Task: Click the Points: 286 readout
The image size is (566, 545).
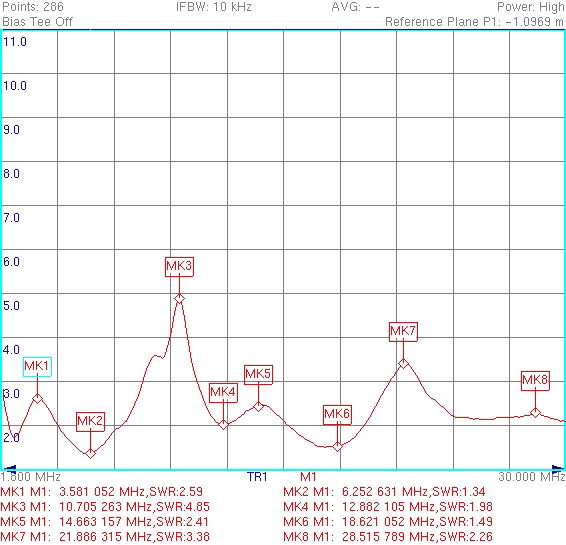Action: point(33,6)
